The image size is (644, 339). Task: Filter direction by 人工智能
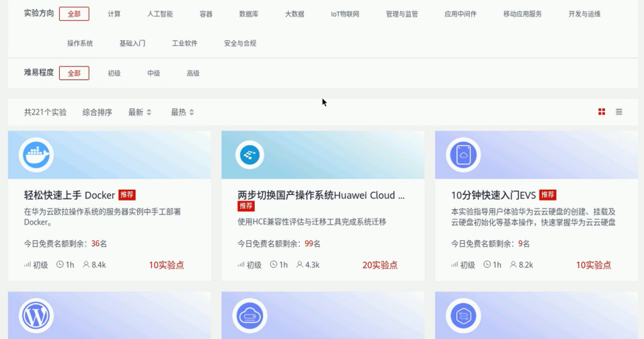160,14
